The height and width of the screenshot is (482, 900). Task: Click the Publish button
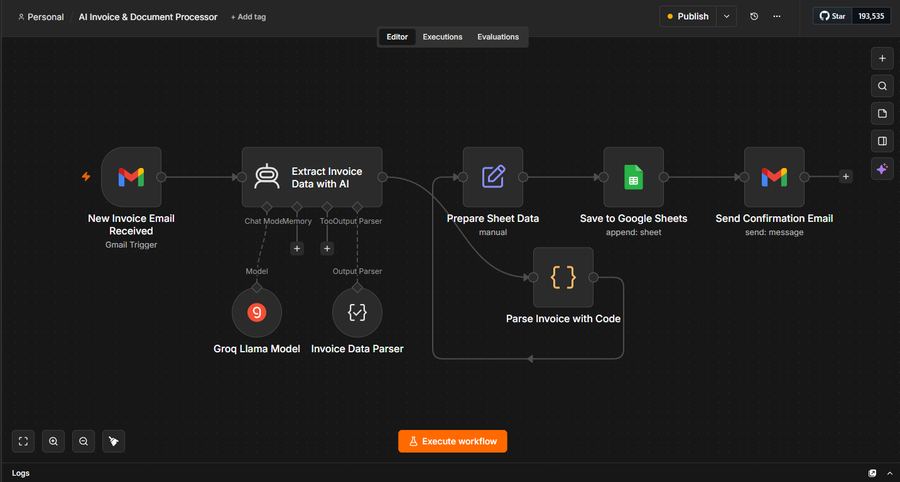[688, 17]
